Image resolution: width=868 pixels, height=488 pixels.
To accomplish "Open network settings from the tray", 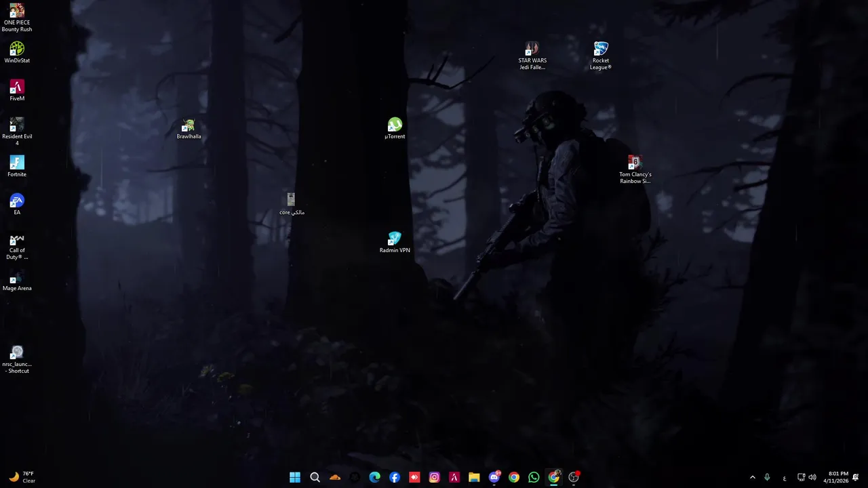I will point(801,477).
